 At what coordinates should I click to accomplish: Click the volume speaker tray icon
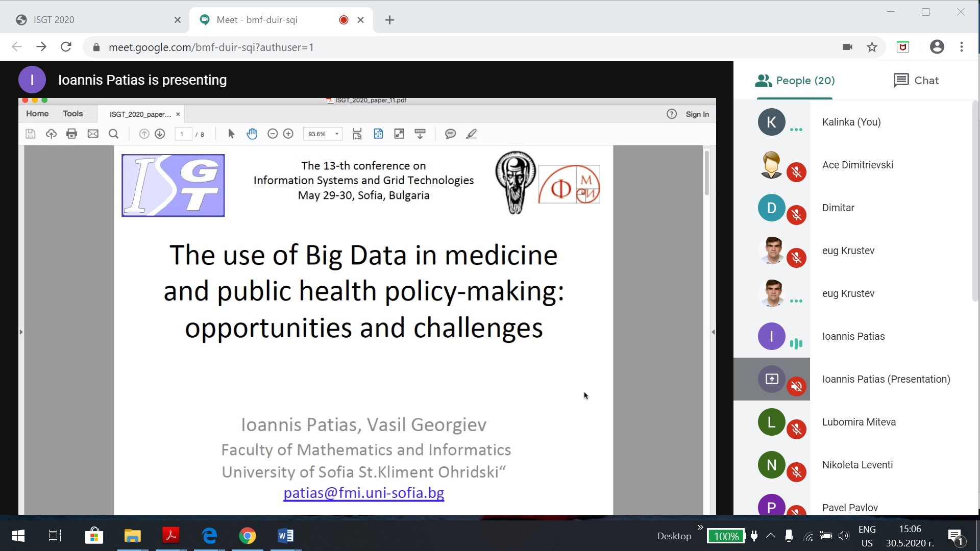point(843,536)
